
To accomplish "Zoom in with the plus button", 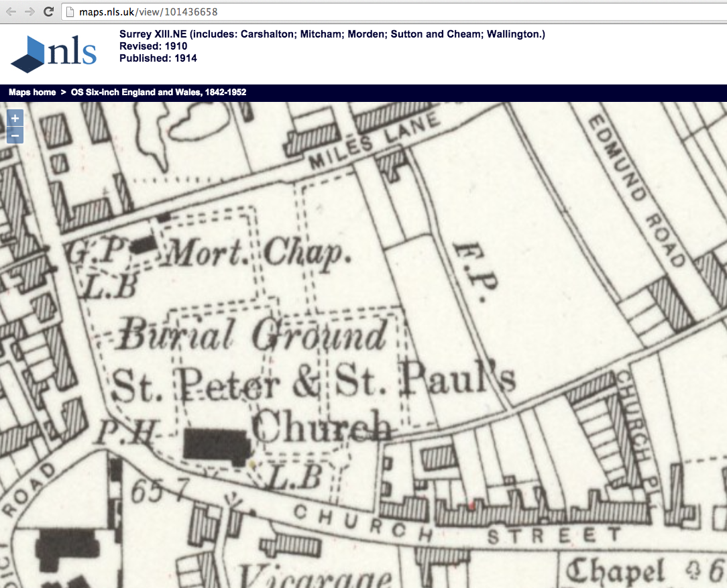I will [x=15, y=118].
